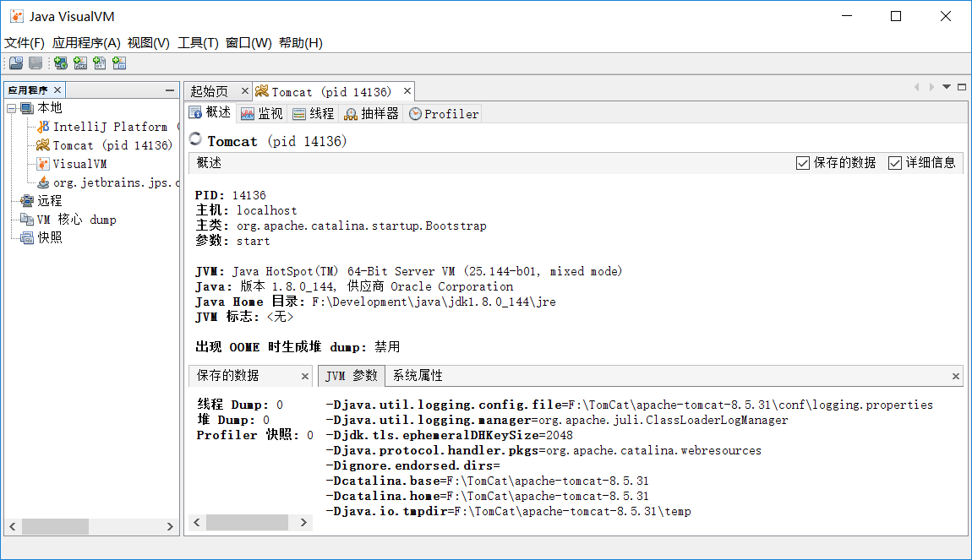Click the snapshots icon beside 快照
Screen dimensions: 972x560
pyautogui.click(x=27, y=238)
